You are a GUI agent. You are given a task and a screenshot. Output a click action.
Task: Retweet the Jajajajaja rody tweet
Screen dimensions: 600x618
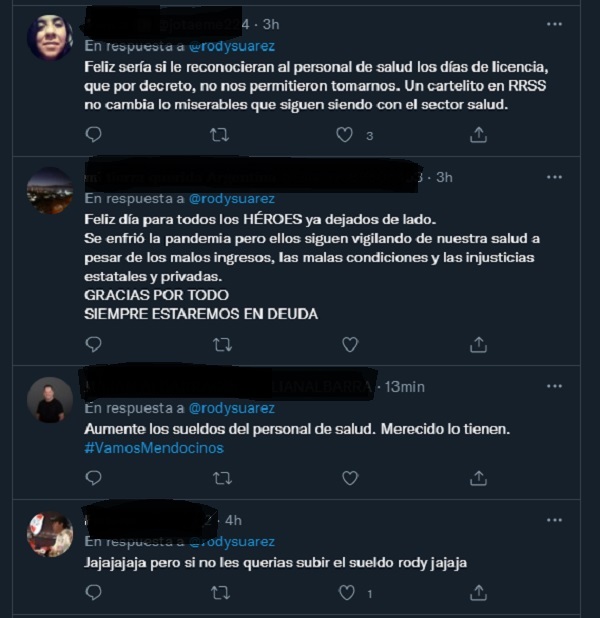[x=220, y=593]
